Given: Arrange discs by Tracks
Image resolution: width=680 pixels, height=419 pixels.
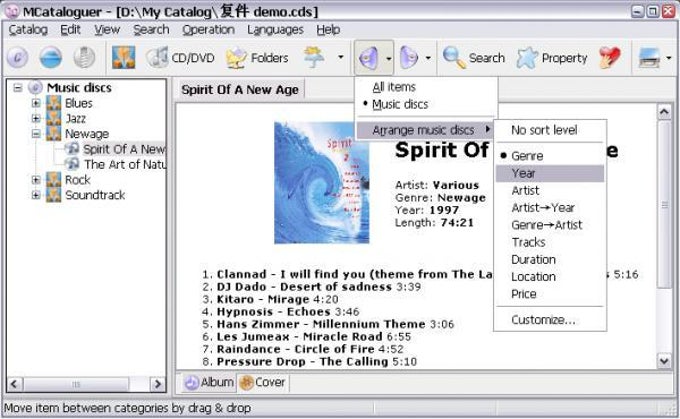Looking at the screenshot, I should pyautogui.click(x=549, y=242).
